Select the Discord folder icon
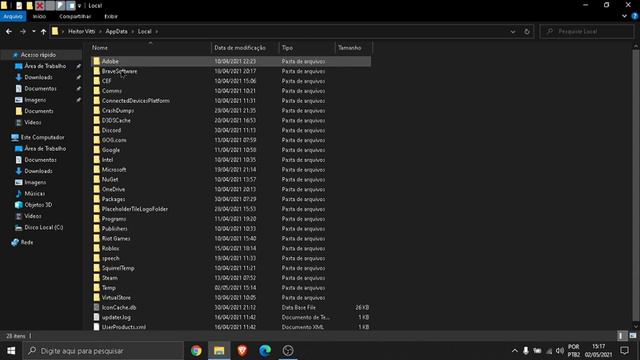Image resolution: width=640 pixels, height=360 pixels. pyautogui.click(x=96, y=130)
